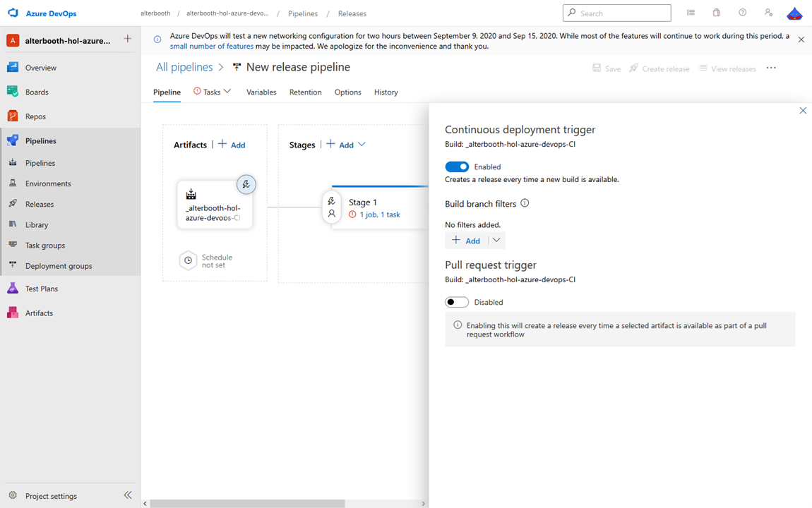
Task: Switch to the History tab
Action: click(386, 92)
